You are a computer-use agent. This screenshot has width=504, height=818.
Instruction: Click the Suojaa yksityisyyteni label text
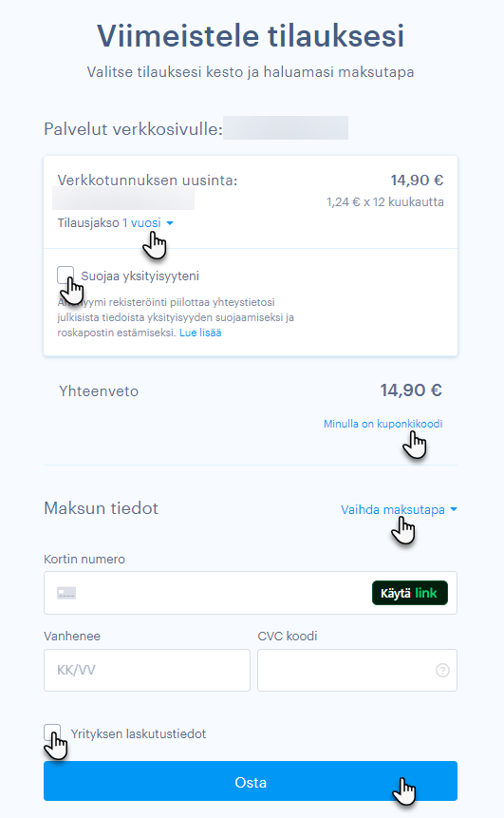coord(140,276)
